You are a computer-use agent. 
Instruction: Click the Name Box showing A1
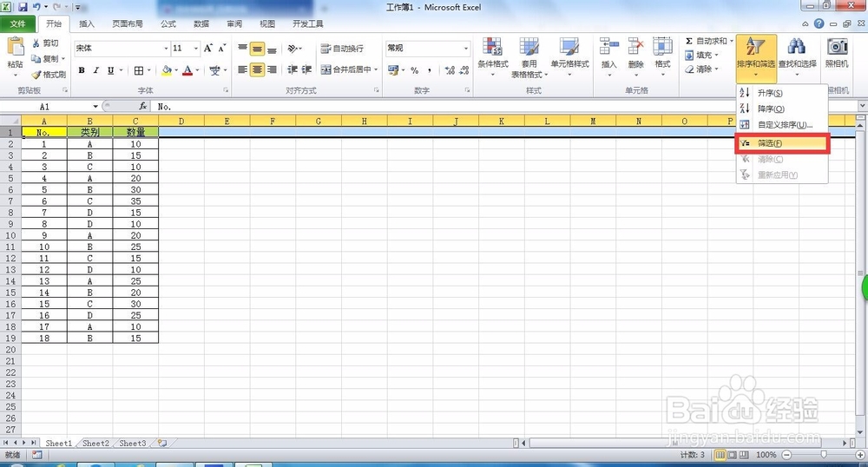point(44,106)
